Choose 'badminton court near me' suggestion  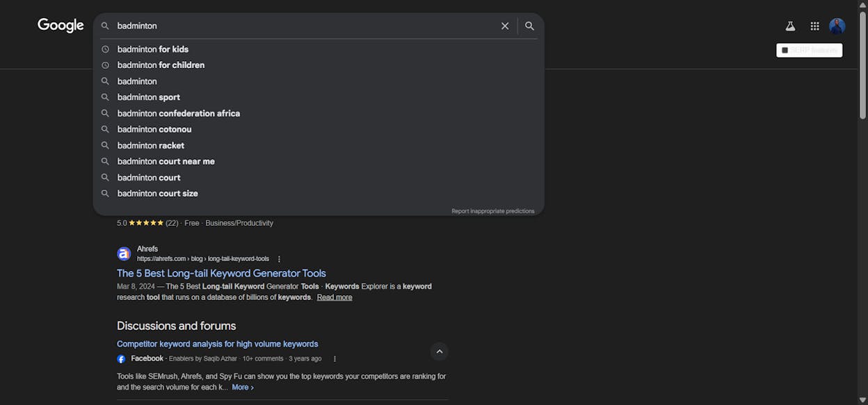tap(319, 161)
